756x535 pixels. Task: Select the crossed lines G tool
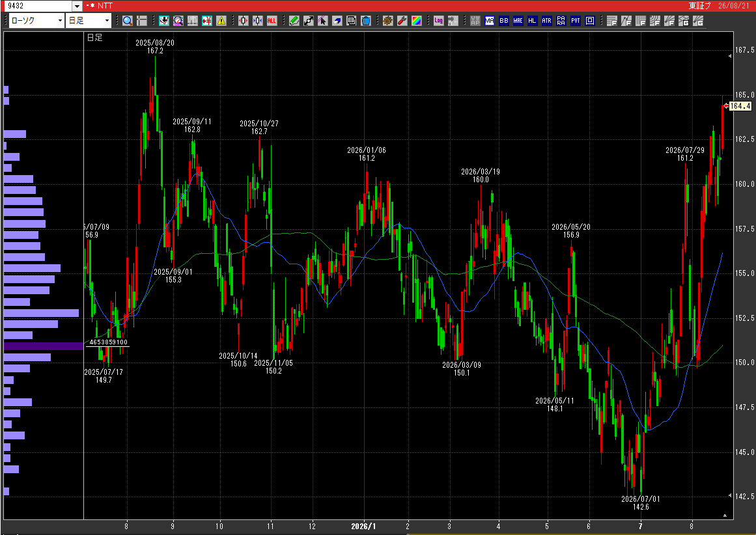[x=684, y=21]
